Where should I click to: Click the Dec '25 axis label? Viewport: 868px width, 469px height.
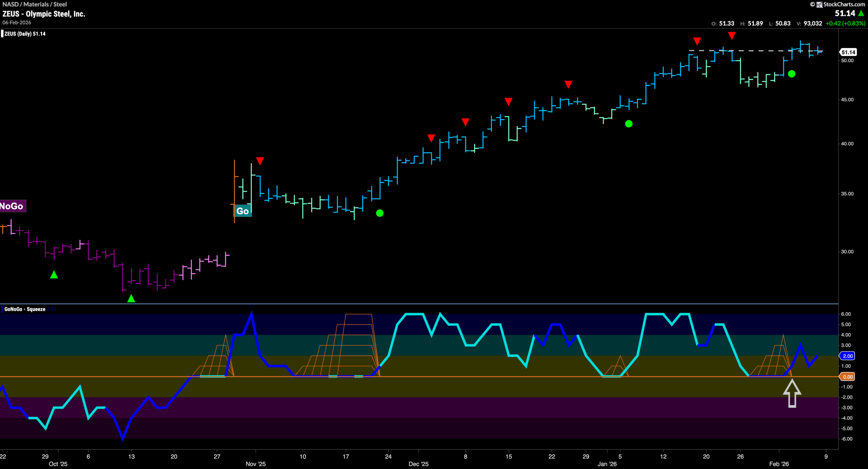click(x=418, y=464)
